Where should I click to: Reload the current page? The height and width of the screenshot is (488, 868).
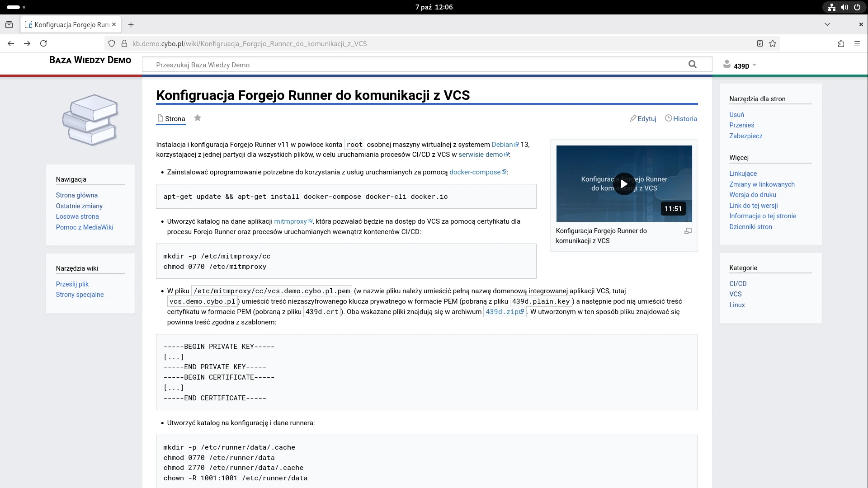[x=43, y=43]
